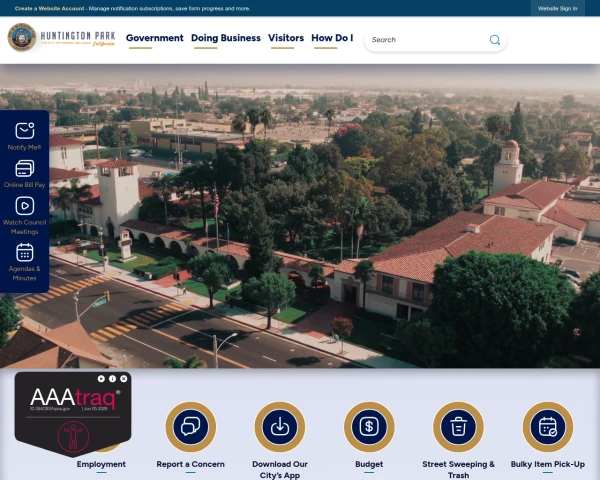Click the AAAtraq badge play button
Screen dimensions: 600x480
tap(101, 379)
